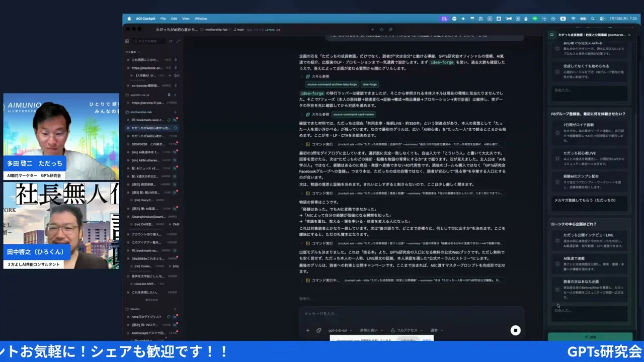Screen dimensions: 644x362
Task: Open sidebar task cc-booster最新版...
Action: click(152, 85)
